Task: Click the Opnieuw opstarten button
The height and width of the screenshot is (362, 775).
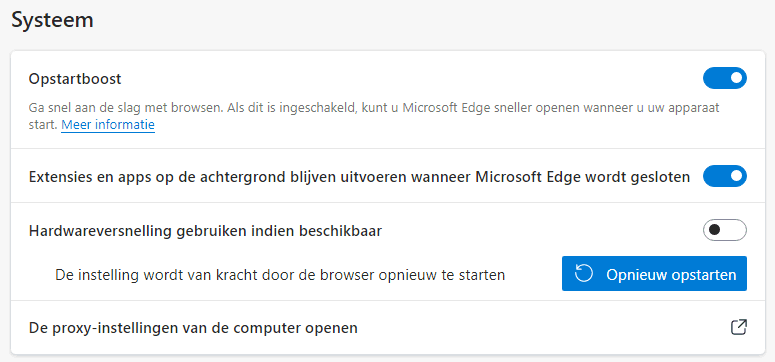Action: (x=654, y=273)
